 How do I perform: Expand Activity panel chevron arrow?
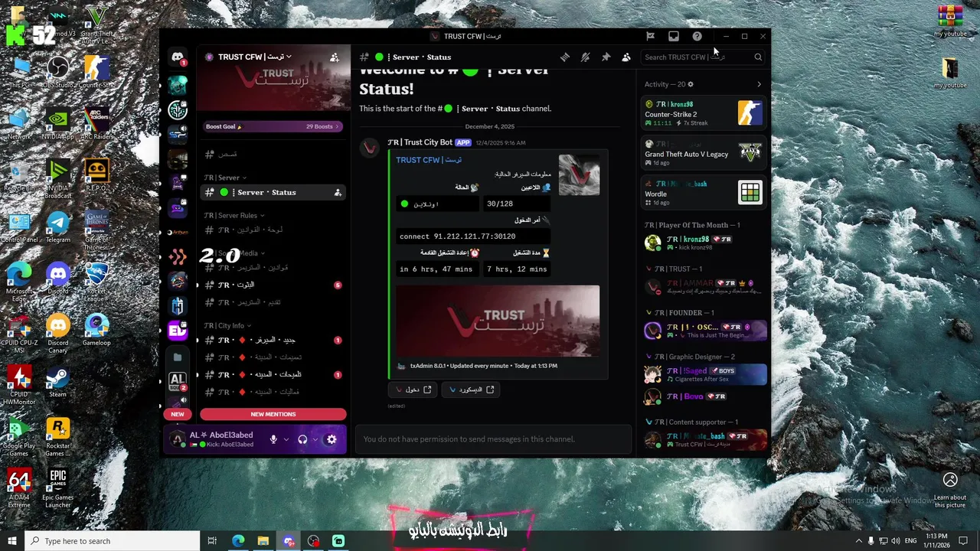pos(759,84)
